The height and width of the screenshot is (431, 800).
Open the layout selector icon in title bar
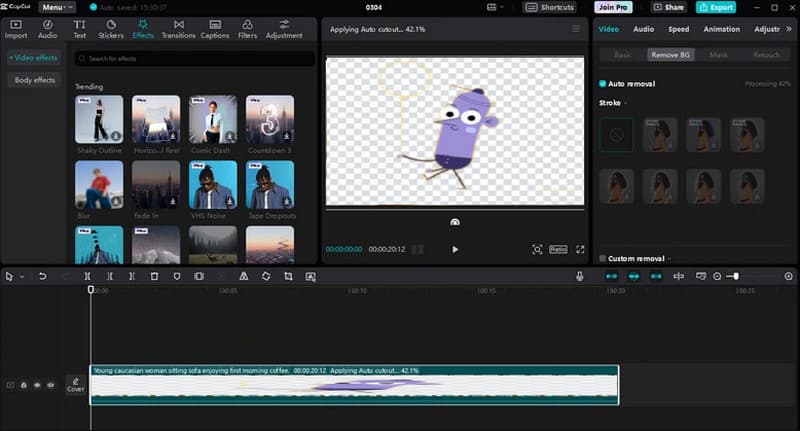[x=494, y=7]
